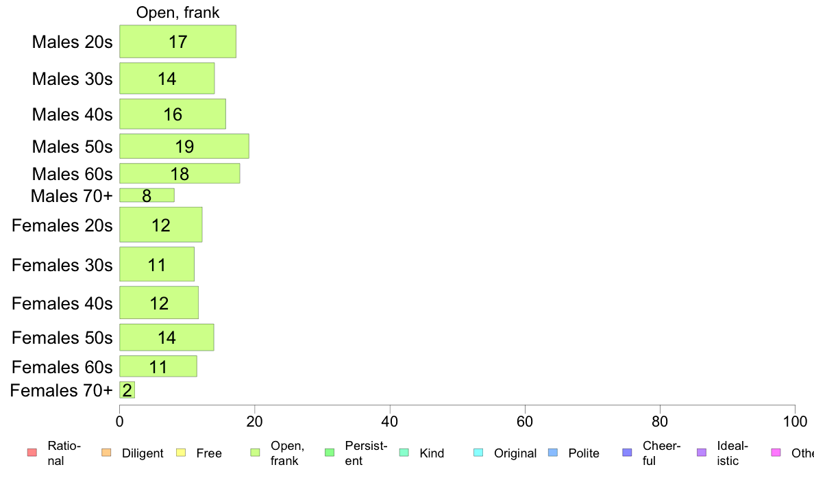Click the Males 60s row label
Viewport: 814px width, 504px height.
point(72,174)
